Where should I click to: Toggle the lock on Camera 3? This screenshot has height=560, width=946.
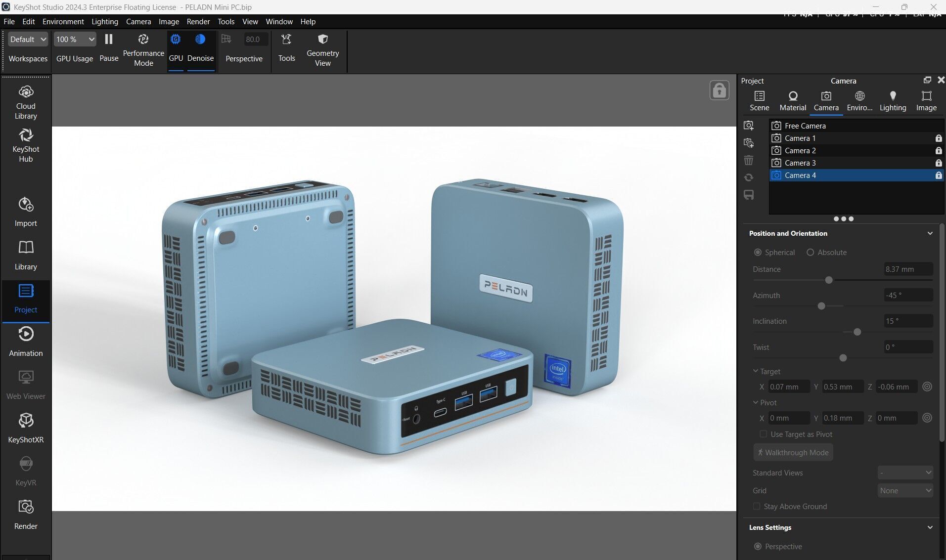click(x=938, y=163)
